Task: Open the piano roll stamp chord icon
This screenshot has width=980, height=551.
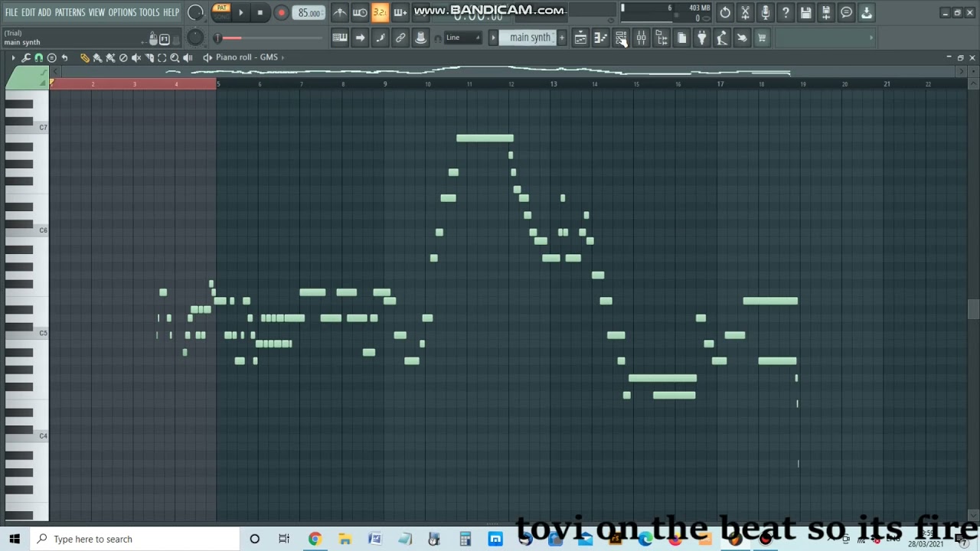Action: [52, 57]
